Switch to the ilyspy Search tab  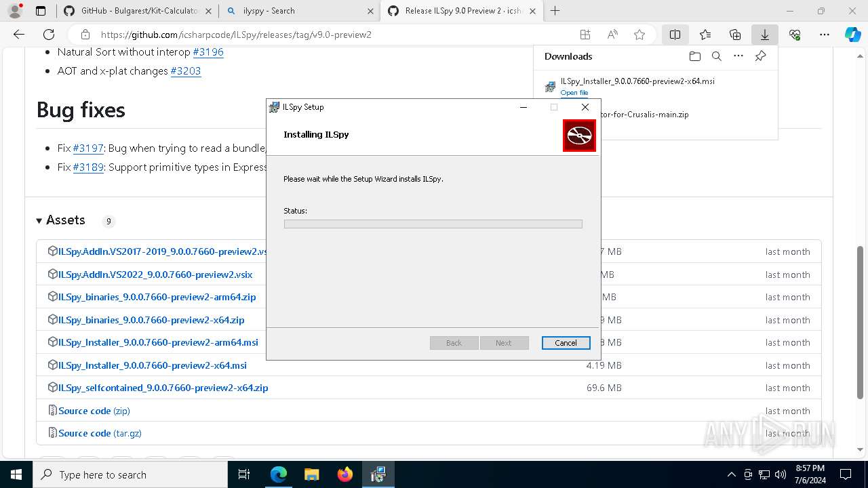point(301,11)
